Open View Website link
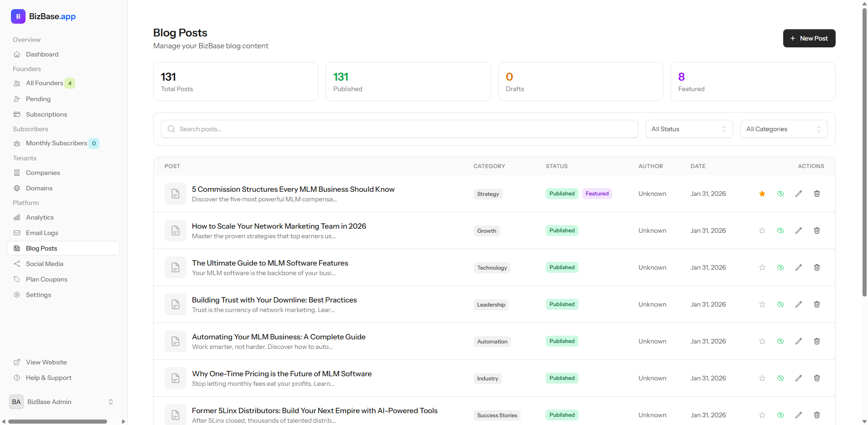 (46, 362)
